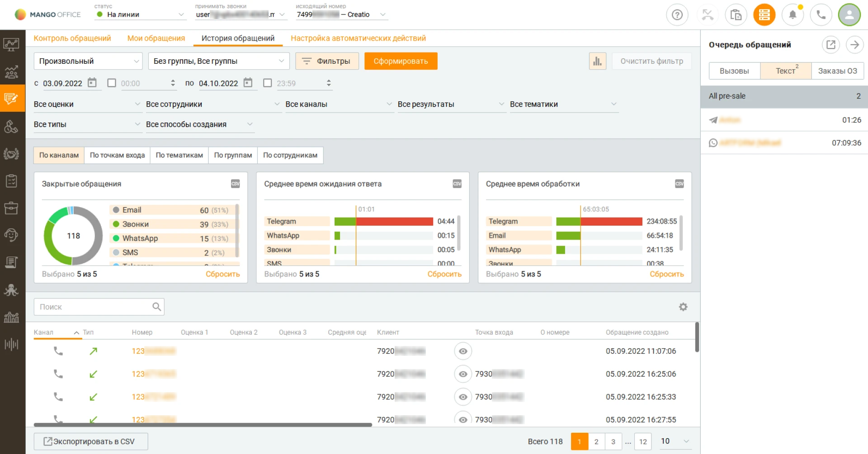Click the crossed tools icon in header

coord(708,15)
